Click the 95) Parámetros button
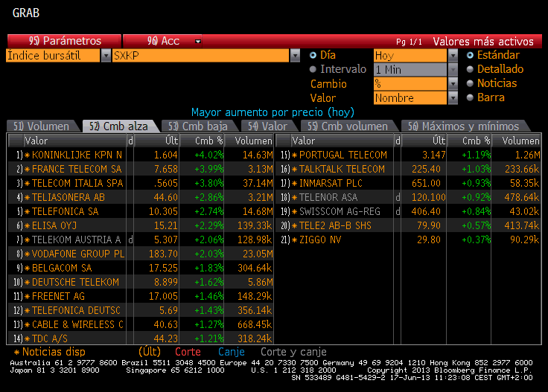Screen dimensions: 548x392 click(64, 41)
